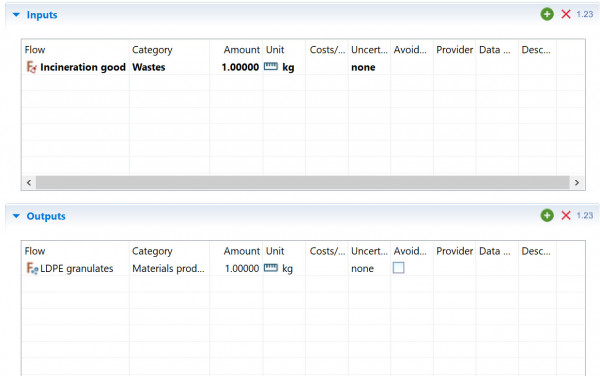Click kg unit in Outputs row
Screen dimensions: 600x376
coord(287,269)
